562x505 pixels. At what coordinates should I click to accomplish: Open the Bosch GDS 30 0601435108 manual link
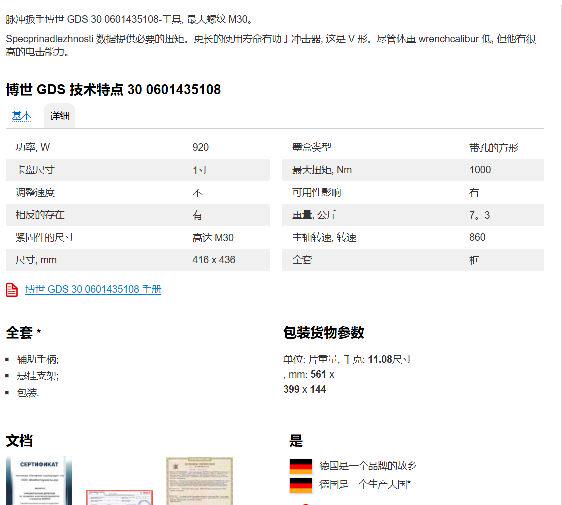click(x=93, y=289)
